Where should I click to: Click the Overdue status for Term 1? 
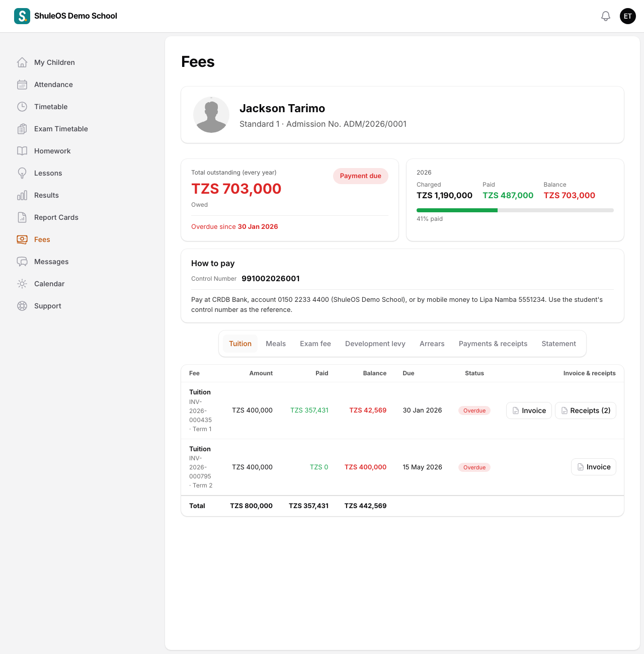coord(474,411)
